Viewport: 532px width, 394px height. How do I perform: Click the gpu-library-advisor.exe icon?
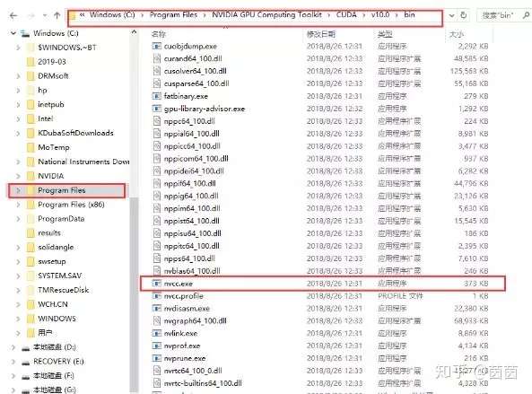click(156, 109)
